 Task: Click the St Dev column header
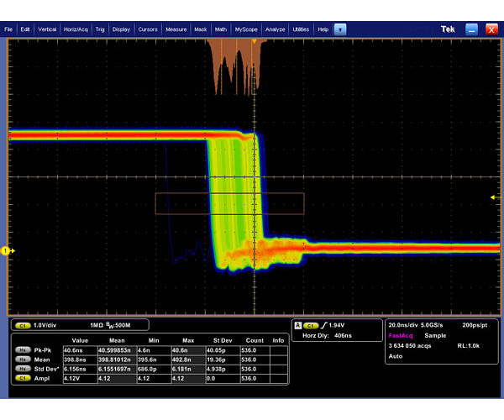[x=223, y=340]
